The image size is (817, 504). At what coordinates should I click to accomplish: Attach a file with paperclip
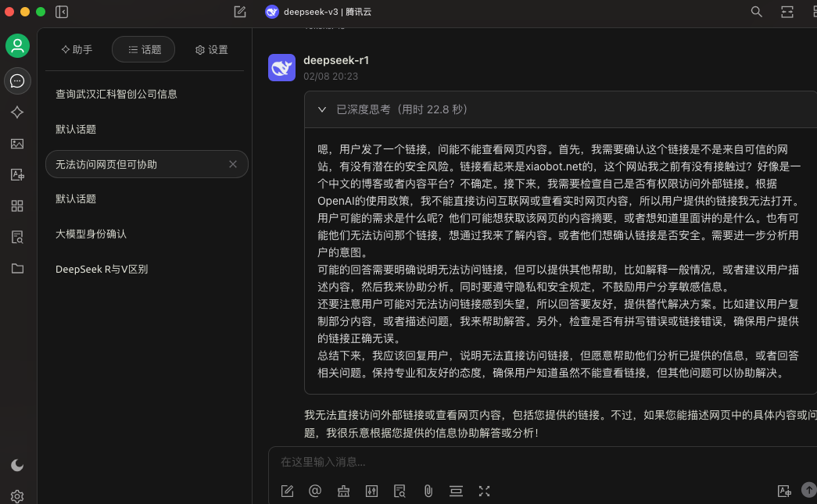point(428,491)
